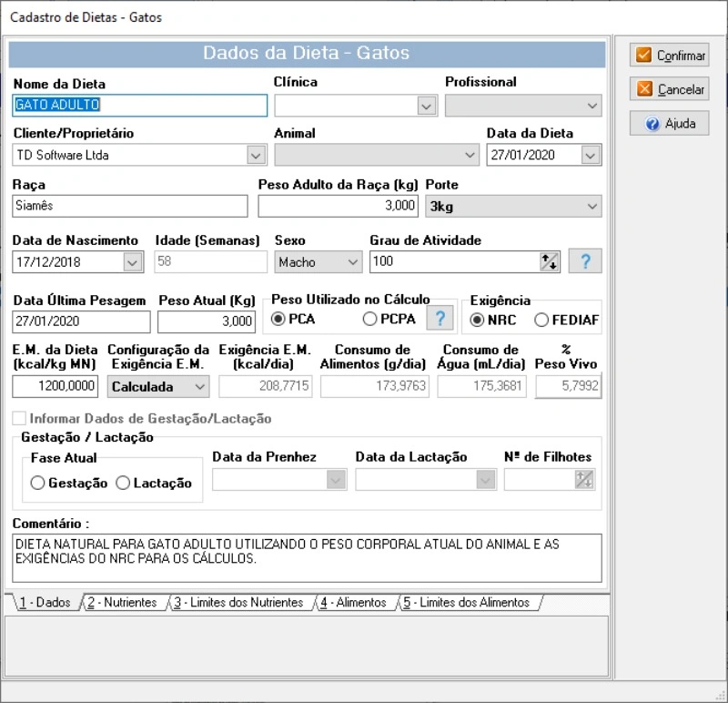
Task: Click the % Peso Vivo value 5,7992
Action: (x=568, y=386)
